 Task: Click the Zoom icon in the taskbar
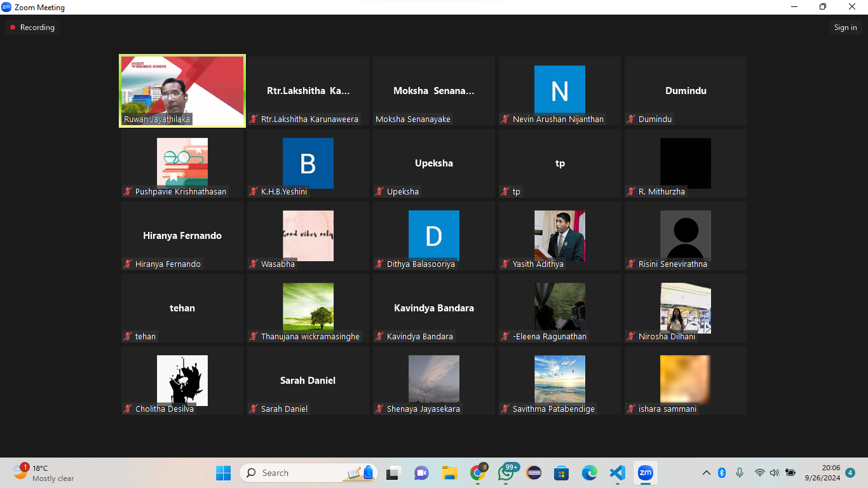coord(645,473)
